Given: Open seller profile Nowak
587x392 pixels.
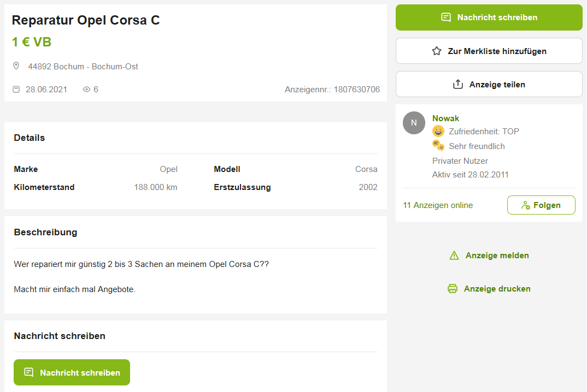Looking at the screenshot, I should click(x=445, y=118).
